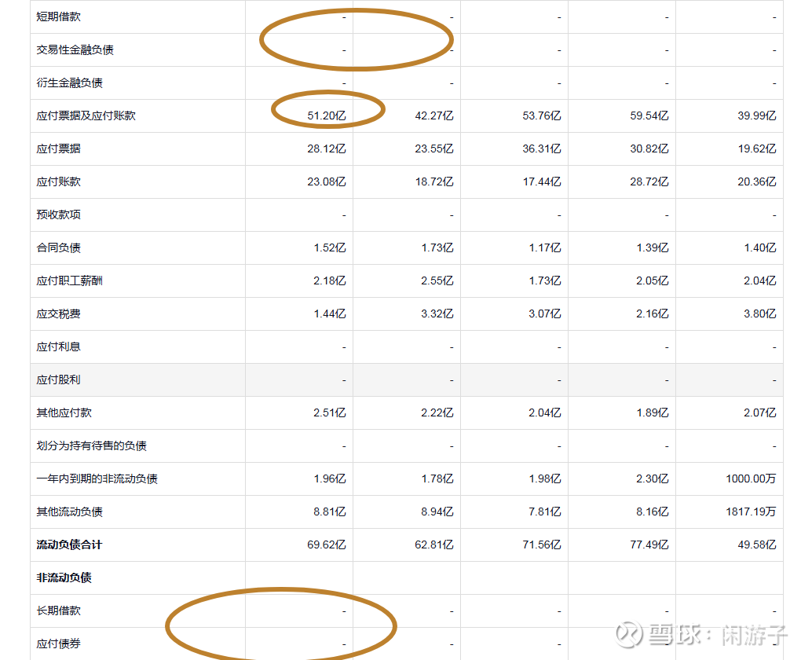Select the 1000.00万 cell
The height and width of the screenshot is (660, 812).
pyautogui.click(x=752, y=478)
